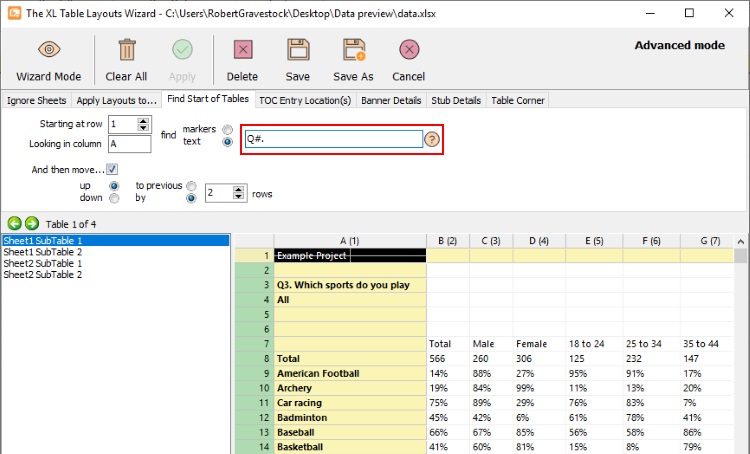Toggle the And then move checkbox
The width and height of the screenshot is (750, 454).
[x=112, y=169]
